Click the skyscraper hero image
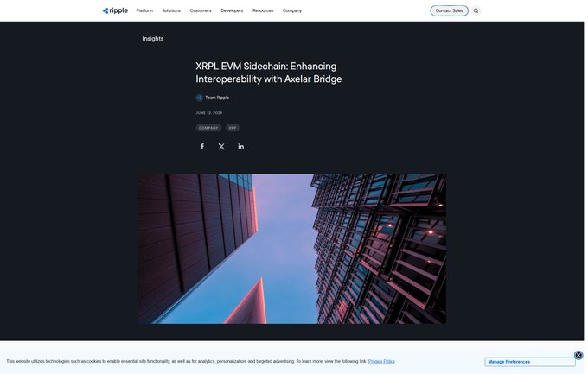 292,249
